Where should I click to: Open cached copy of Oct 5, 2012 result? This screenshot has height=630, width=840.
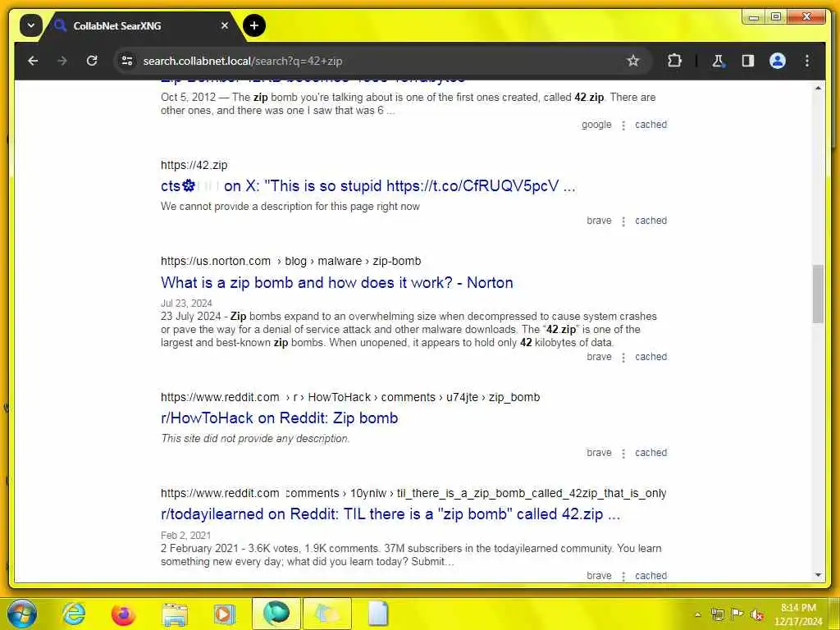tap(651, 125)
